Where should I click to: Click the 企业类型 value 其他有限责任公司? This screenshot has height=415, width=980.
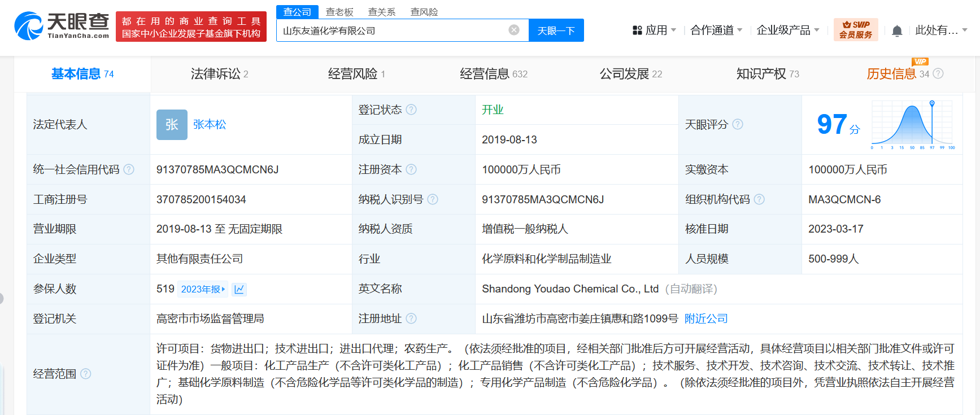(199, 259)
